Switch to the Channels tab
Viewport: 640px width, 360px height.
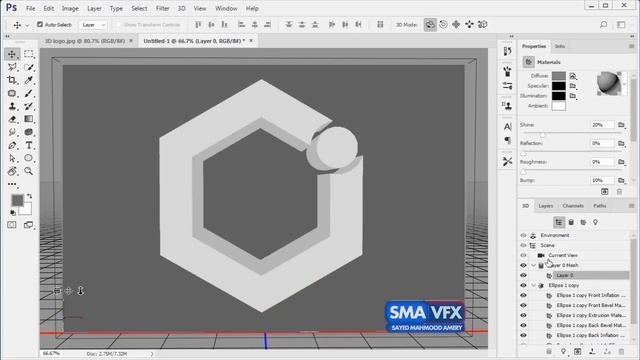573,206
